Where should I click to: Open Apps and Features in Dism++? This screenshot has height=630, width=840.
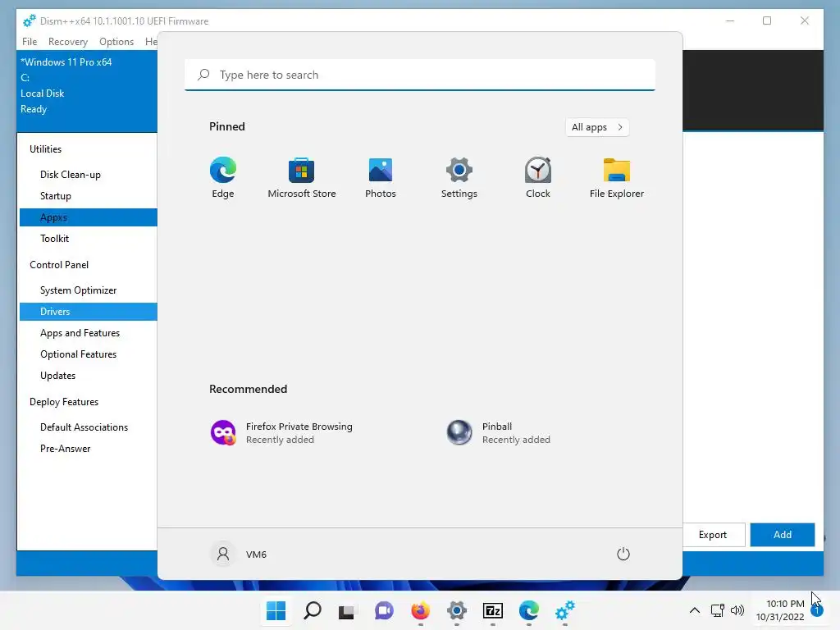80,333
